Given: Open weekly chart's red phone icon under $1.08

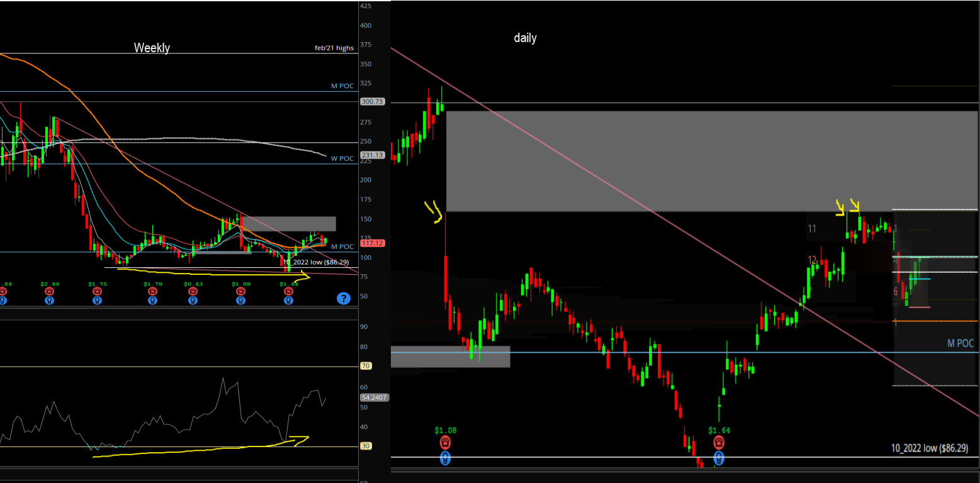Looking at the screenshot, I should tap(240, 292).
